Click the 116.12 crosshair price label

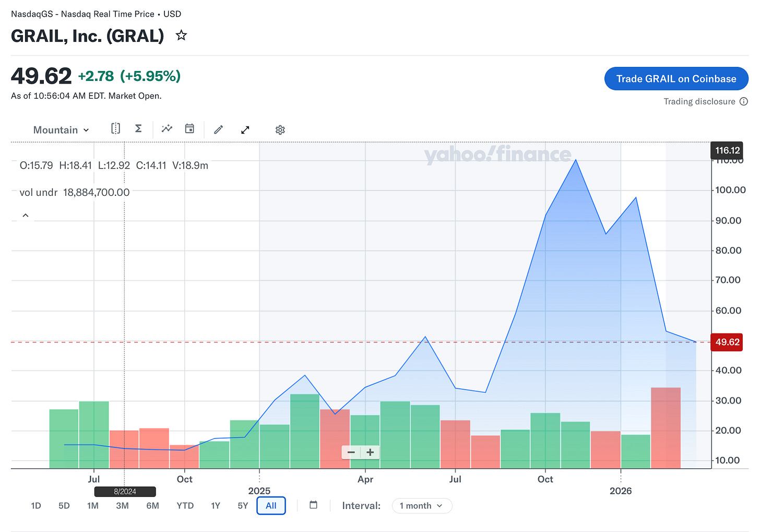727,150
